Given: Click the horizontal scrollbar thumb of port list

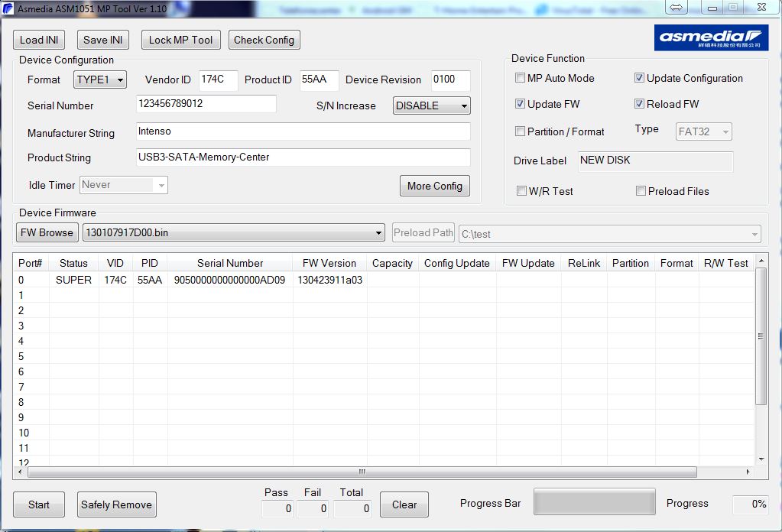Looking at the screenshot, I should (362, 472).
